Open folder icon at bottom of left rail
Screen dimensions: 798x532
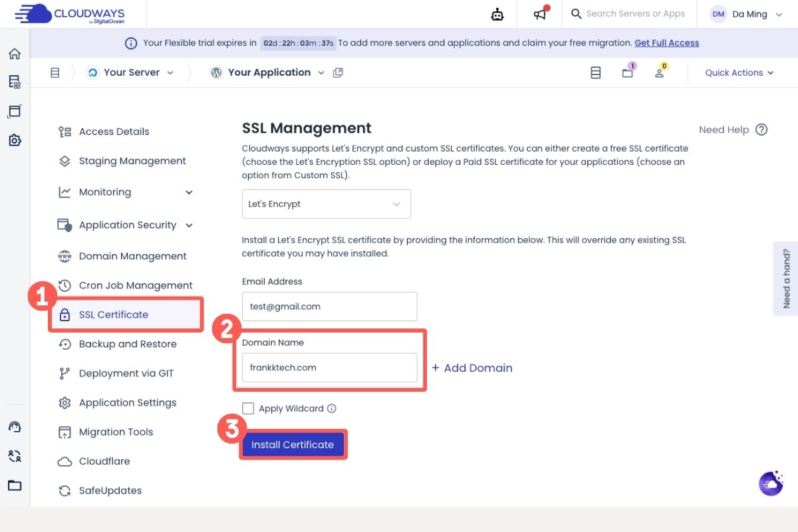click(15, 485)
